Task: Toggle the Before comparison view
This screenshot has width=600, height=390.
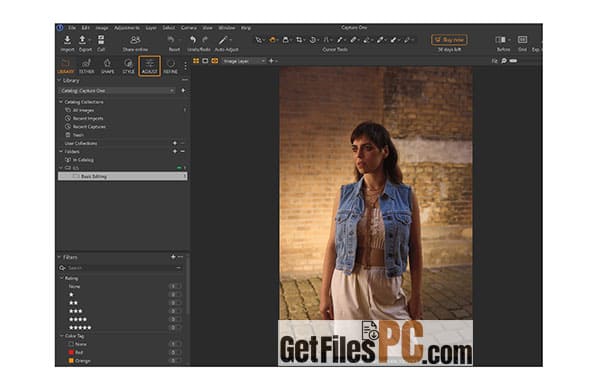Action: [500, 40]
